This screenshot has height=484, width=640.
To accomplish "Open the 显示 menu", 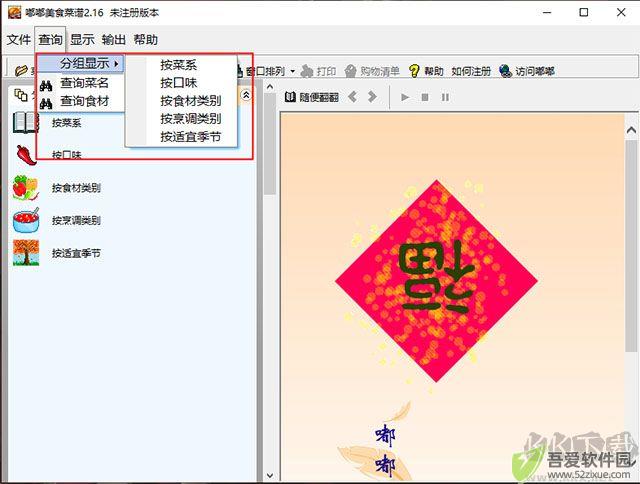I will (82, 40).
